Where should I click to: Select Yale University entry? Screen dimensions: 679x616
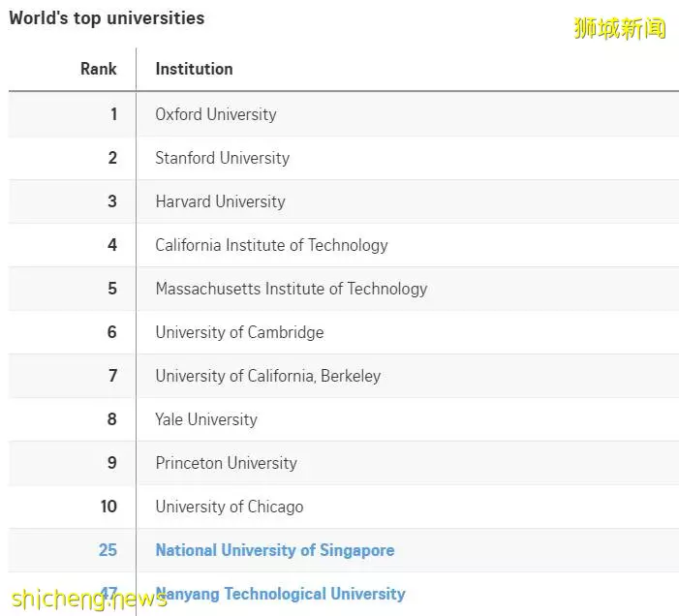[x=205, y=419]
